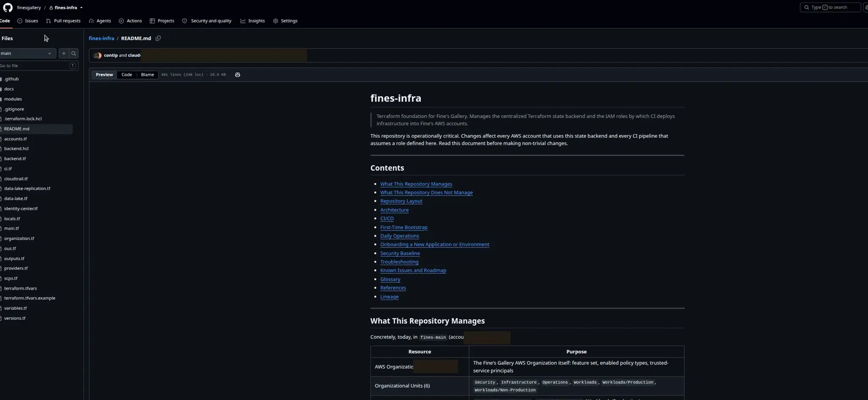Screen dimensions: 868x400
Task: Expand the .github folder
Action: pos(11,79)
